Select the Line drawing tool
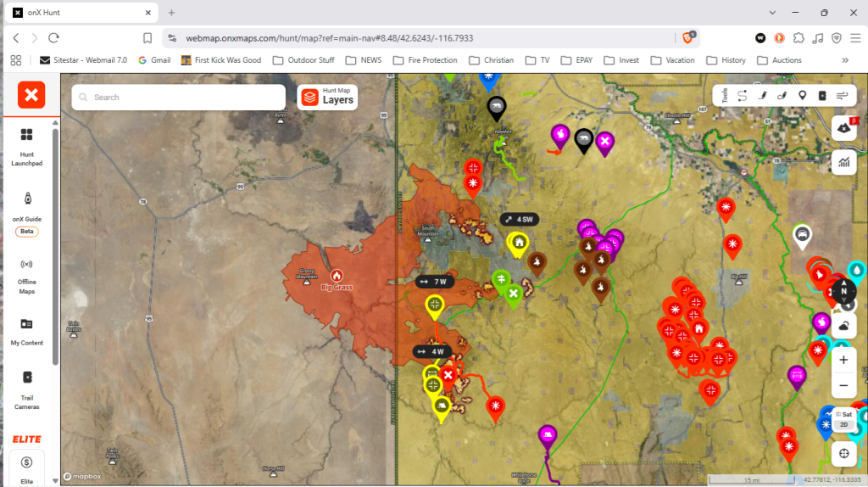The image size is (868, 487). [x=762, y=96]
